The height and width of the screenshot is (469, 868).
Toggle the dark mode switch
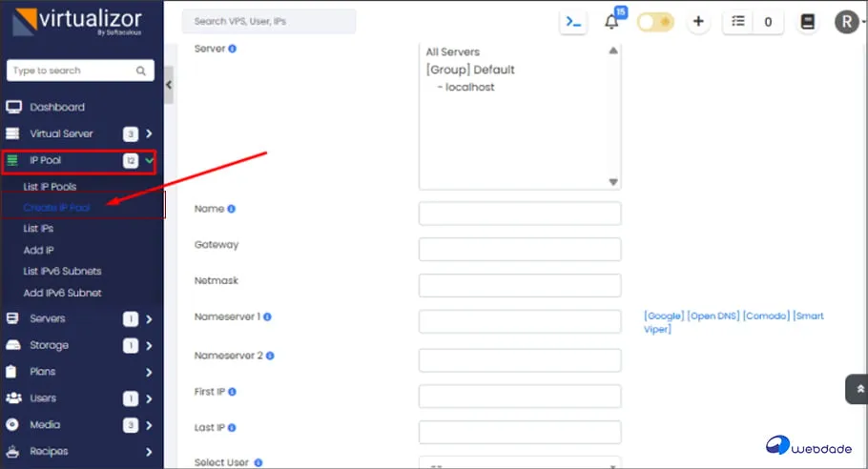(655, 22)
